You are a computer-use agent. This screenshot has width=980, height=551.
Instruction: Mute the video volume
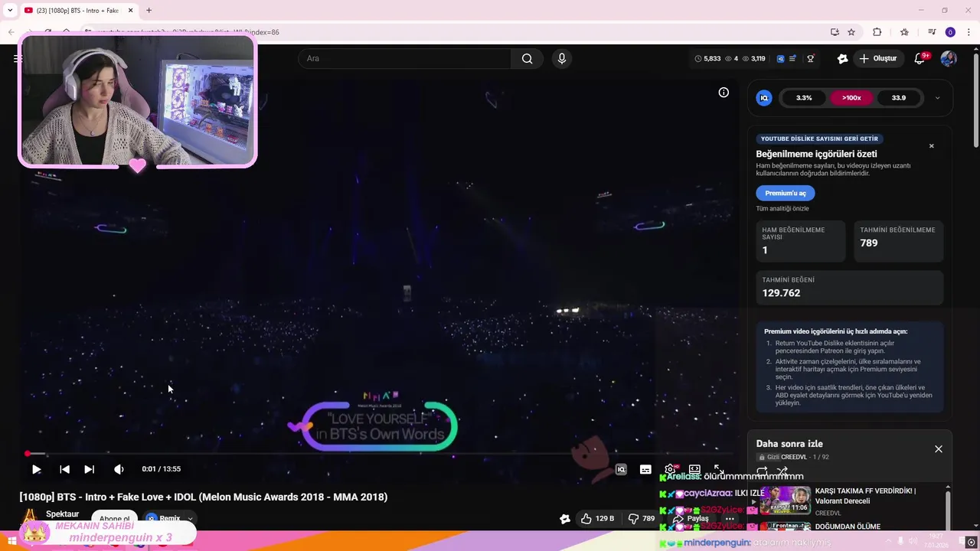(119, 469)
